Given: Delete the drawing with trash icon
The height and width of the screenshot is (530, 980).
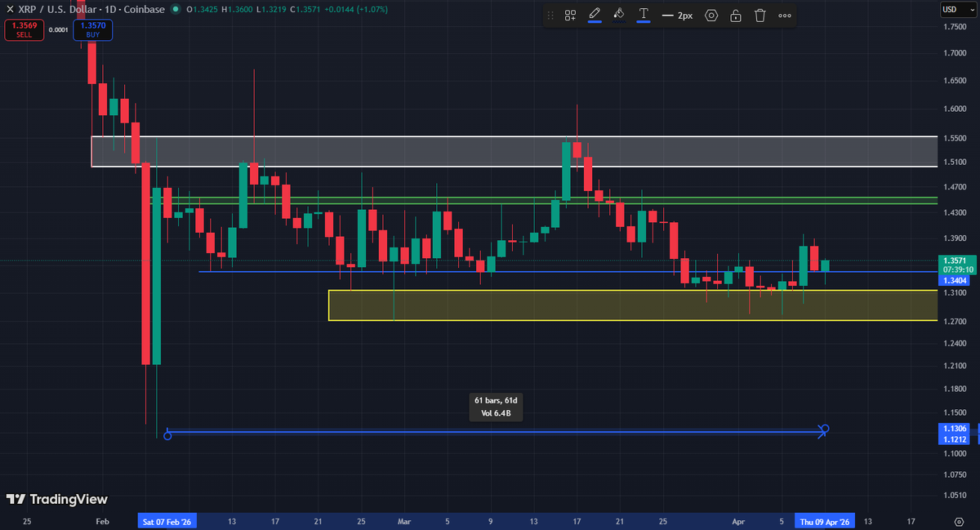Looking at the screenshot, I should pyautogui.click(x=760, y=15).
